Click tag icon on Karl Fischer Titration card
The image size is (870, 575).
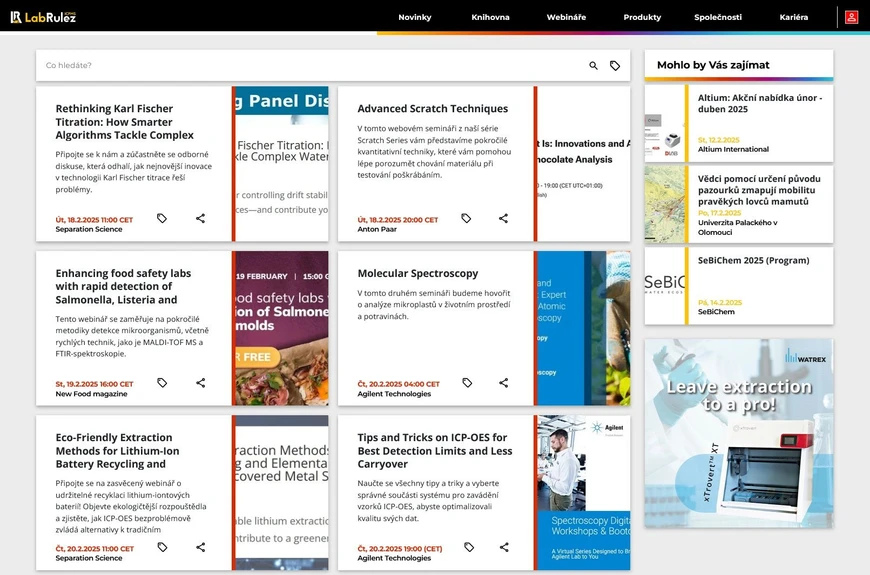click(161, 218)
